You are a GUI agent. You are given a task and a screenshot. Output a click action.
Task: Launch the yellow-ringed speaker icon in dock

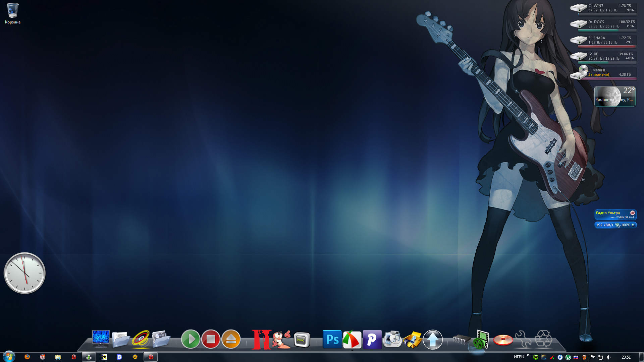tap(141, 339)
